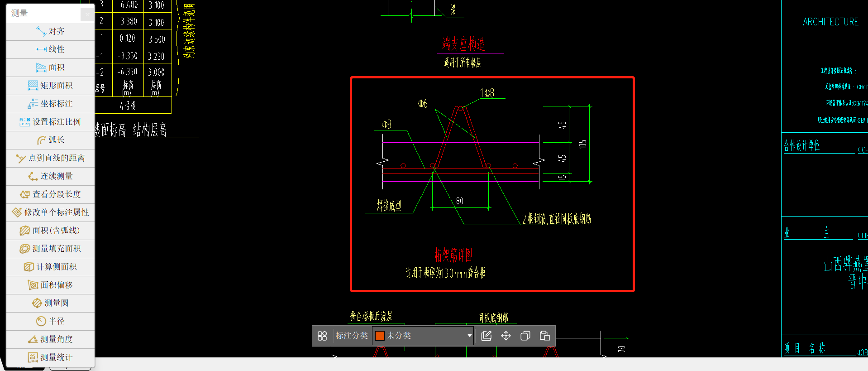Choose the 面积偏移 area offset tool
The width and height of the screenshot is (868, 371).
[50, 285]
